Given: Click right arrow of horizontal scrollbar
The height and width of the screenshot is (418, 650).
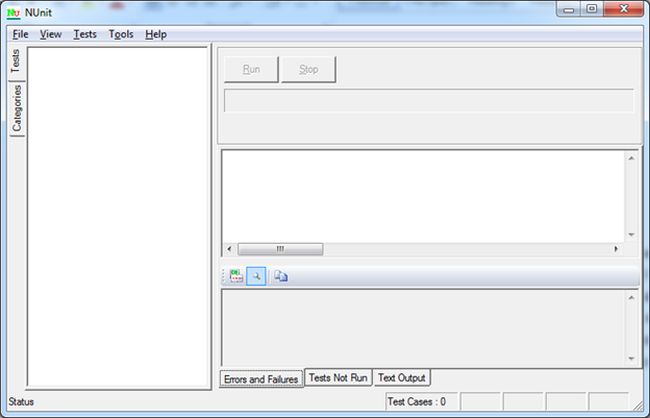Looking at the screenshot, I should pos(616,249).
